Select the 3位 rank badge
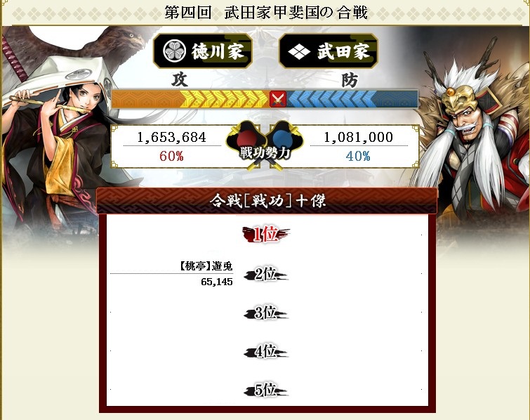Viewport: 530px width, 420px height. pos(265,313)
